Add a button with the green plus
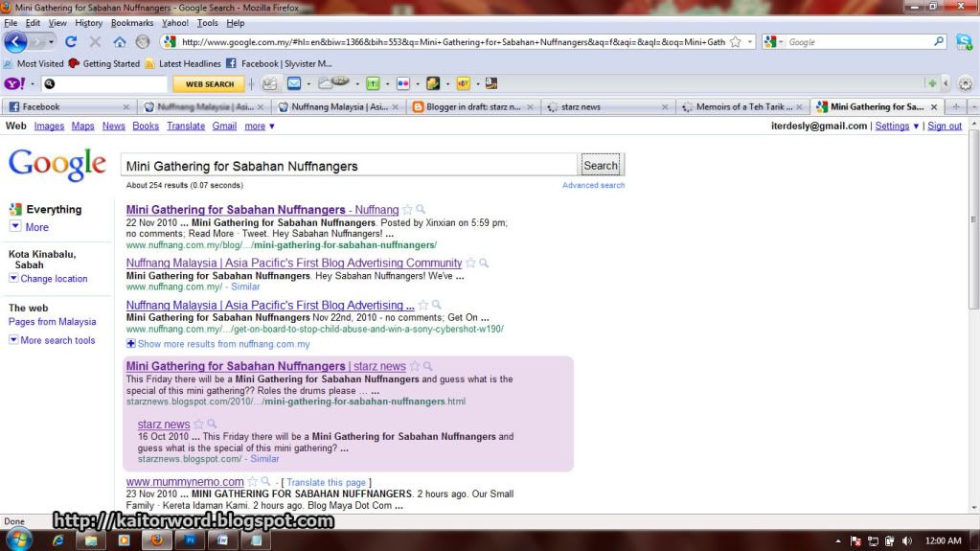980x551 pixels. point(932,83)
